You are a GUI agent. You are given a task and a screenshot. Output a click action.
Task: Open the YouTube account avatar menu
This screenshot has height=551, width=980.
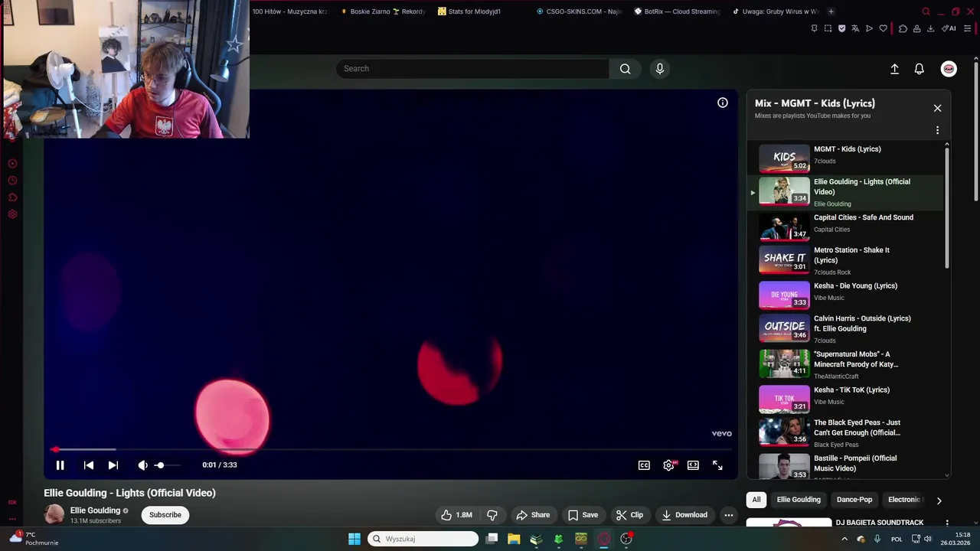[949, 69]
